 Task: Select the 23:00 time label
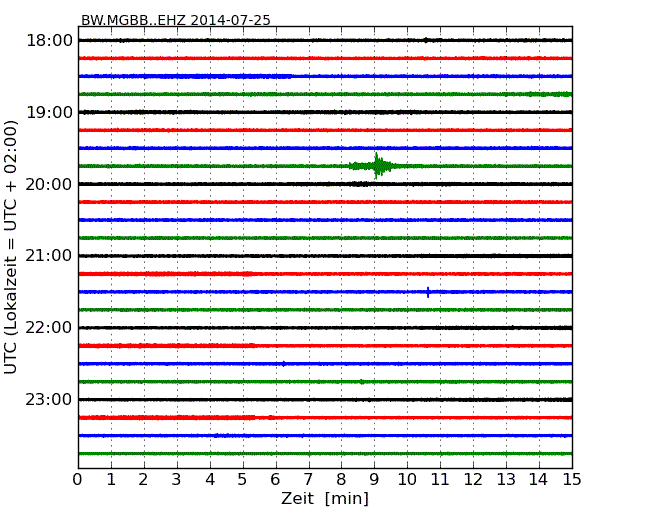point(49,399)
